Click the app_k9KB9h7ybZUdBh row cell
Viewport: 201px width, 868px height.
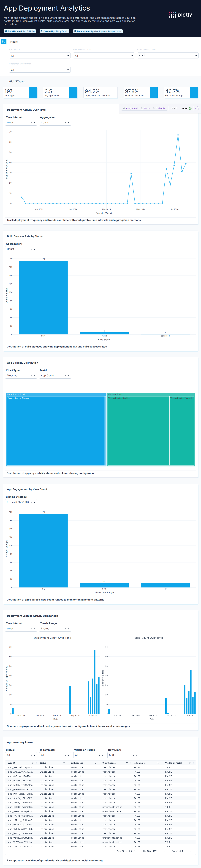(21, 807)
